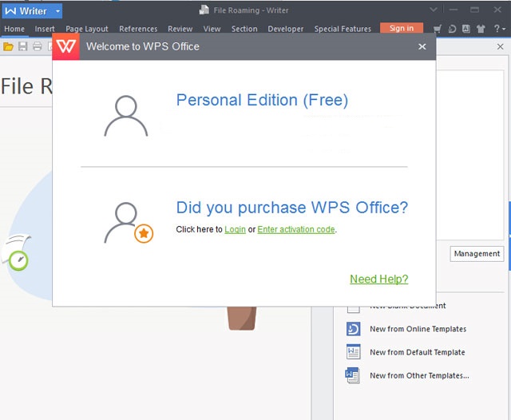Choose New from Other Templates

[x=420, y=376]
